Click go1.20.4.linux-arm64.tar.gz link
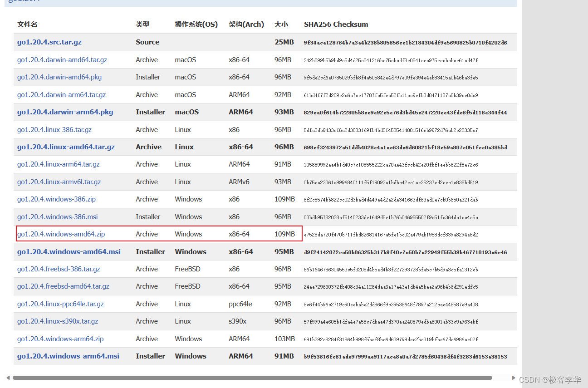Screen dimensions: 588x388 [59, 164]
